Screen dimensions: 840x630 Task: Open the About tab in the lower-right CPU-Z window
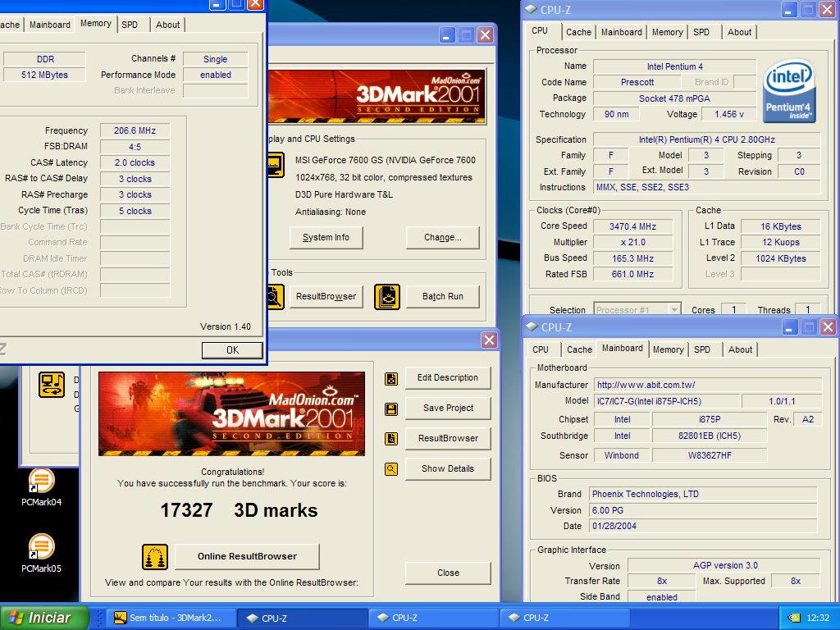click(x=741, y=349)
